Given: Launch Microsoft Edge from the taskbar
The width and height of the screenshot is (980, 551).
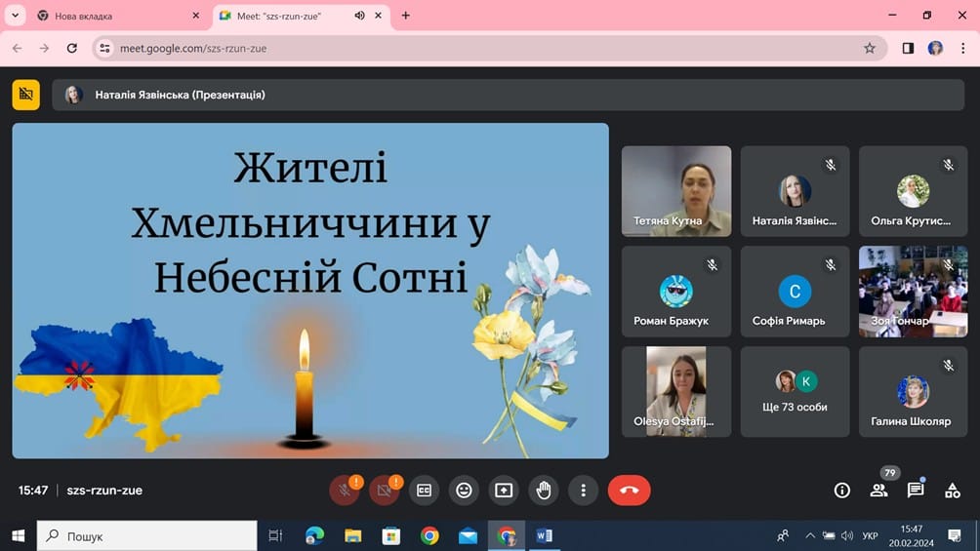Looking at the screenshot, I should tap(314, 536).
